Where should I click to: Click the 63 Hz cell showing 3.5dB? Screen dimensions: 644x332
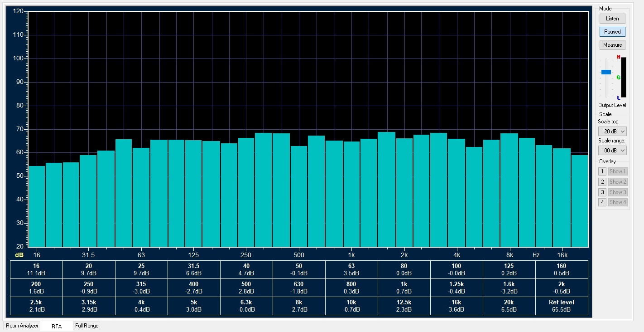[351, 270]
